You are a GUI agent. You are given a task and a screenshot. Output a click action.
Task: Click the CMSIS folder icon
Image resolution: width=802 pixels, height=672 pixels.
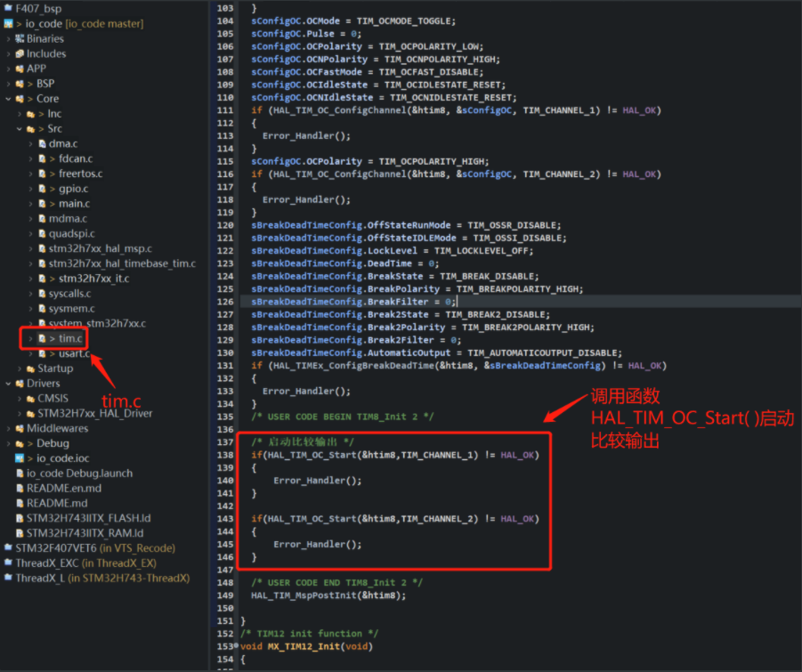tap(30, 399)
